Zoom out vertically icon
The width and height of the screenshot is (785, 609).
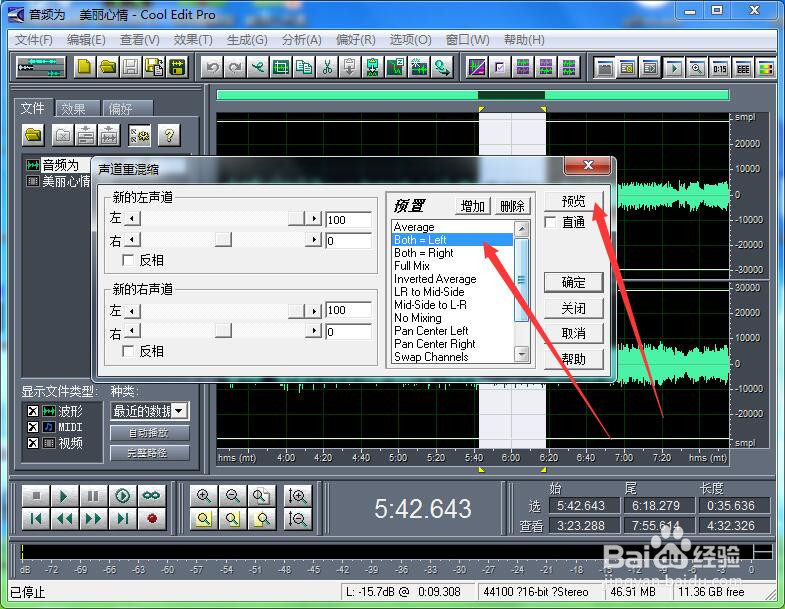coord(297,519)
